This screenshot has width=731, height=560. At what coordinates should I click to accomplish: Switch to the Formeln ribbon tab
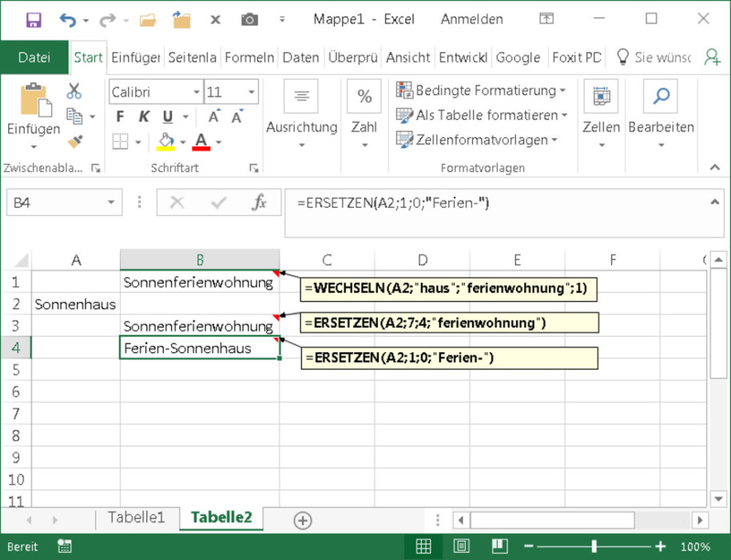[x=249, y=58]
